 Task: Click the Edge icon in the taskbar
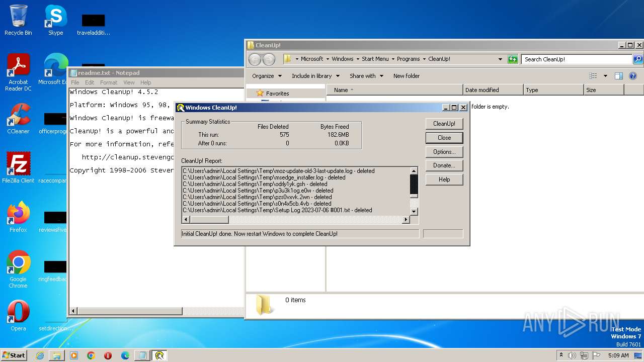tap(125, 355)
